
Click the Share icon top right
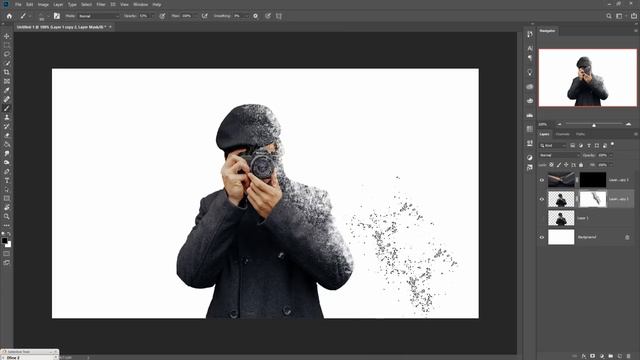click(x=634, y=16)
